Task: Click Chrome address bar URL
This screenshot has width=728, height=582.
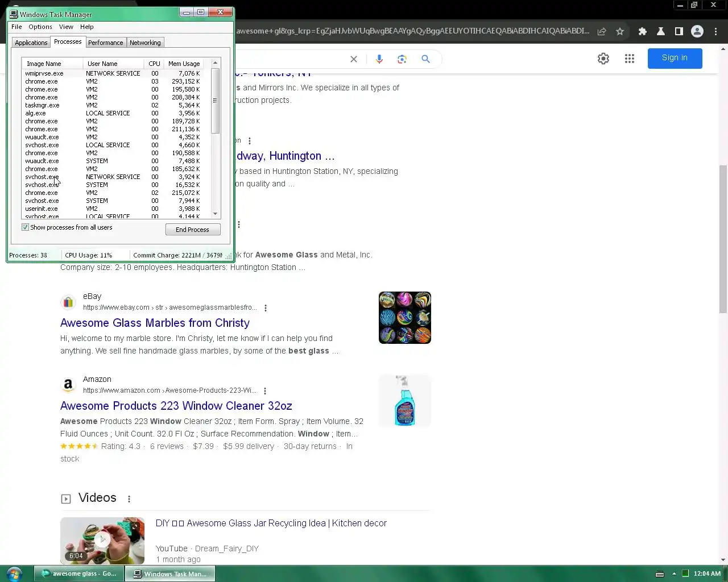Action: (x=412, y=31)
